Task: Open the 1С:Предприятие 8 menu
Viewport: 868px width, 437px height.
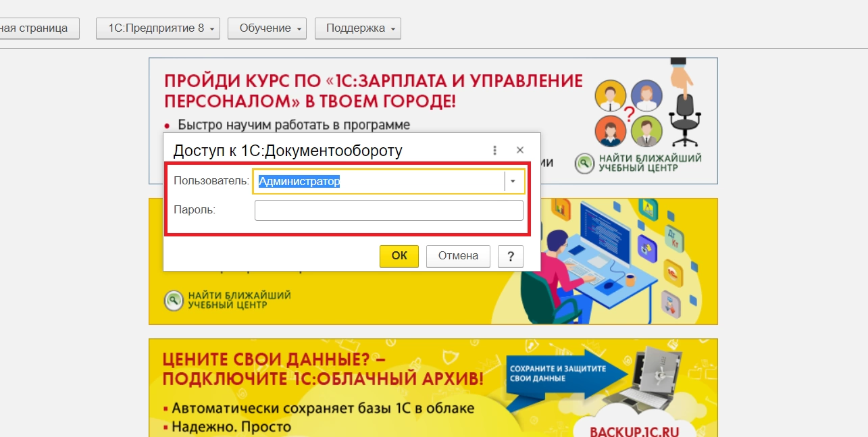Action: (158, 28)
